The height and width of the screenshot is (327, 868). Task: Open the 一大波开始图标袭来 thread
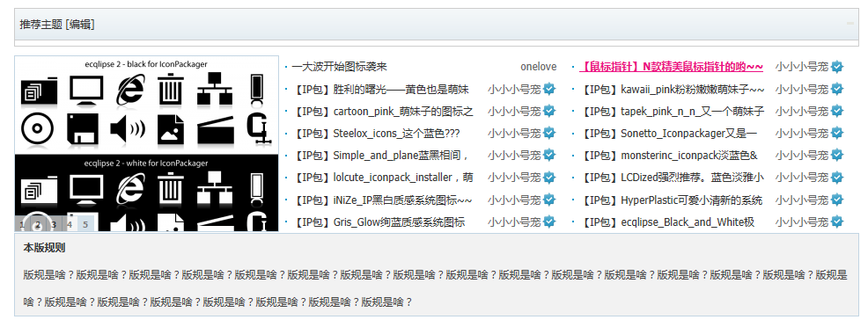[339, 67]
